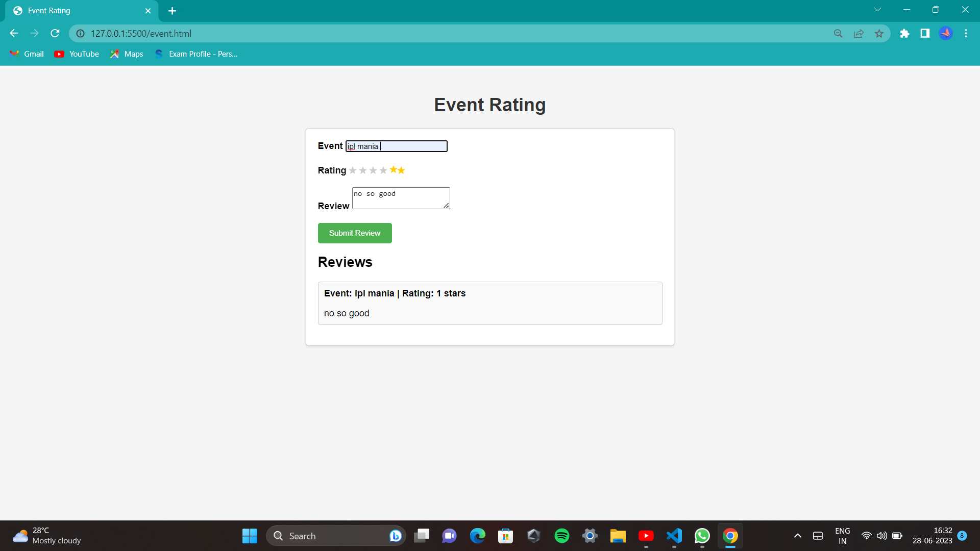Toggle the browser side panel icon

point(925,34)
